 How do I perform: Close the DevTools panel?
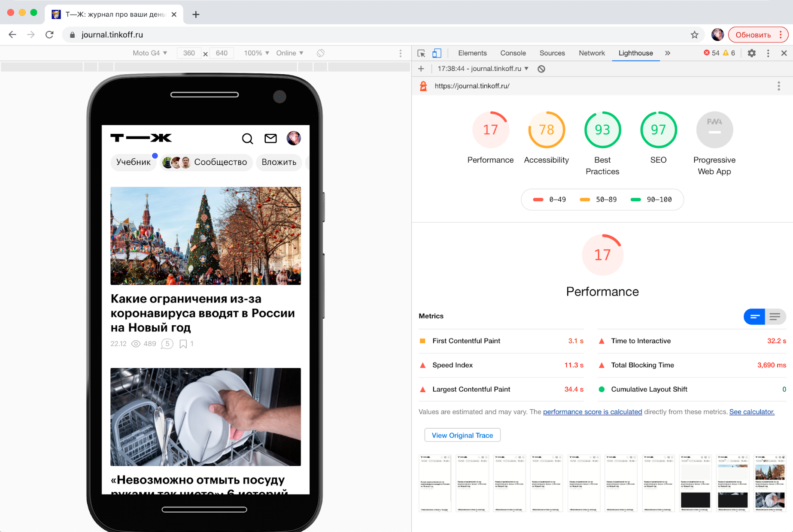[784, 53]
